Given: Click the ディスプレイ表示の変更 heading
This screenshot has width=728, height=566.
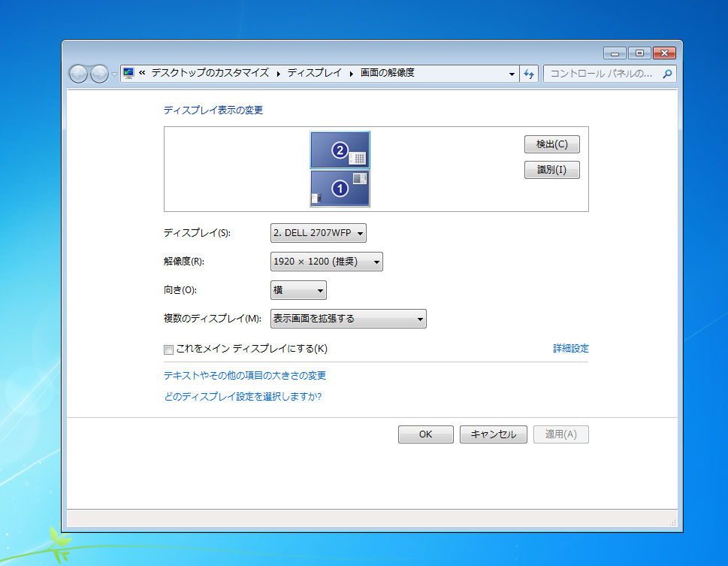Looking at the screenshot, I should (x=213, y=110).
